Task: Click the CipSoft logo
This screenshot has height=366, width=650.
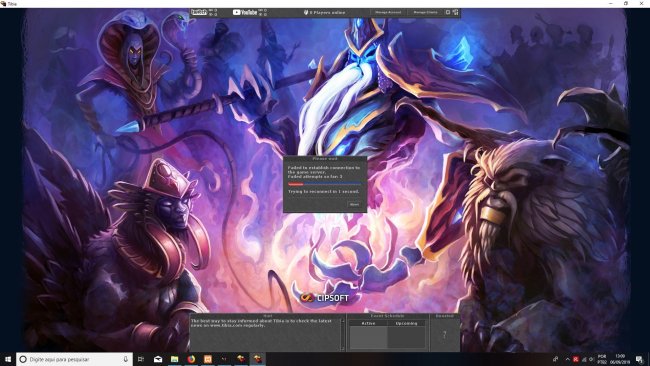Action: point(325,298)
